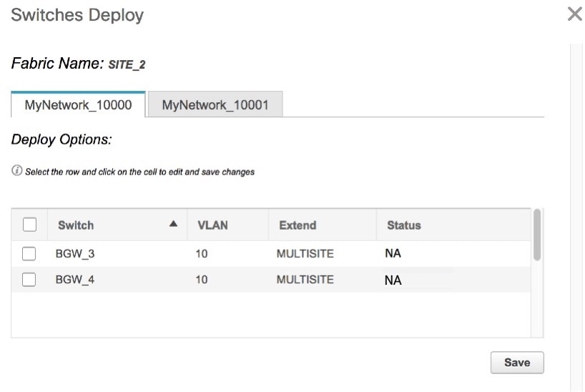Click the Extend column header

(298, 225)
